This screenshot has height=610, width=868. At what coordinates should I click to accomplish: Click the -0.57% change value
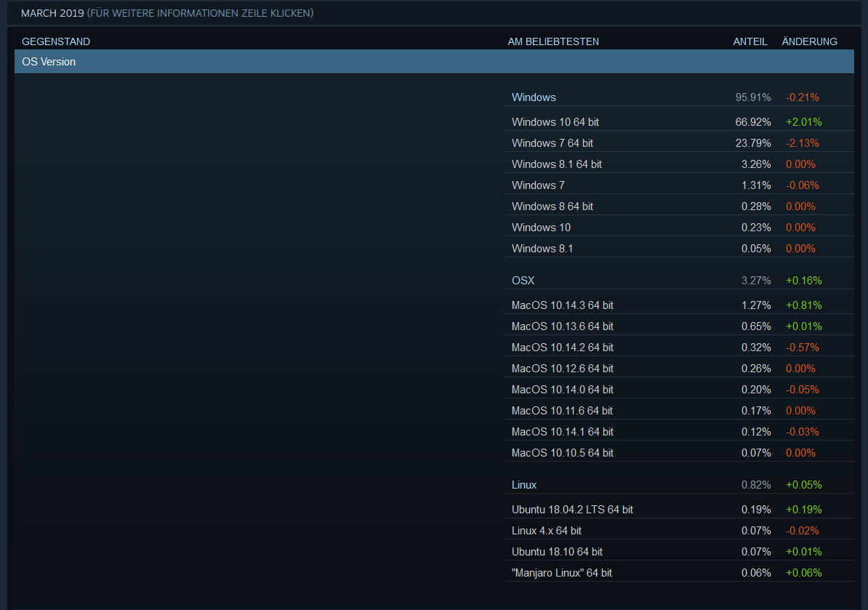point(802,347)
